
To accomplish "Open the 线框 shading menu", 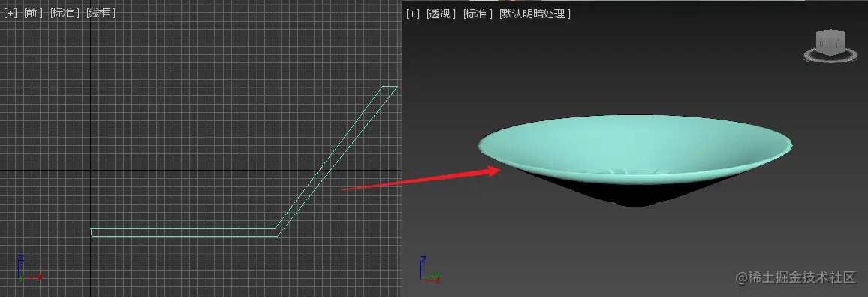I will [101, 14].
